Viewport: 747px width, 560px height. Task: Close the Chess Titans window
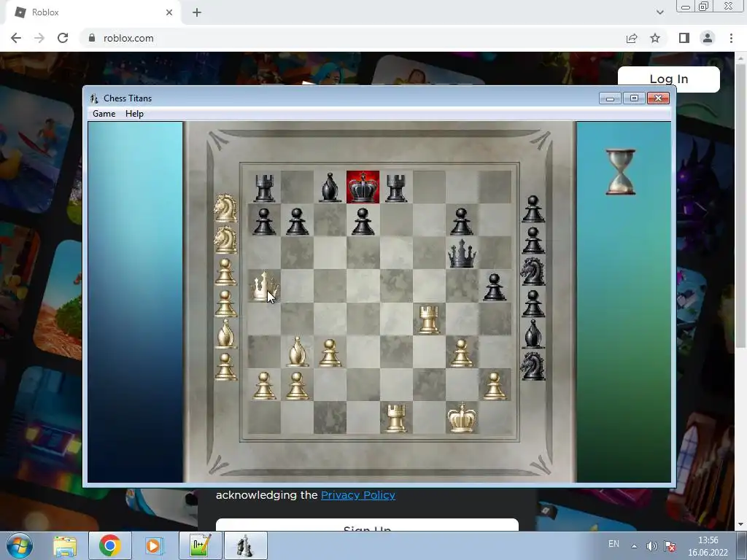tap(659, 98)
